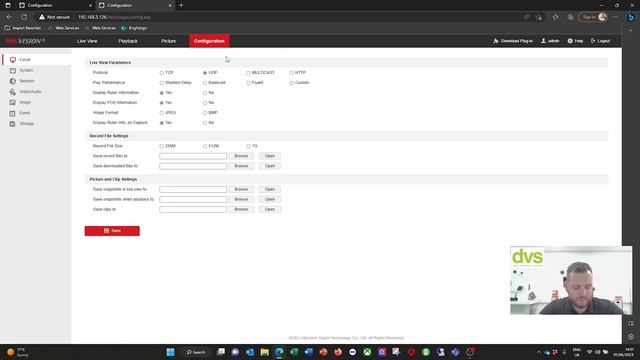
Task: Set record file size to 256M
Action: coord(162,146)
